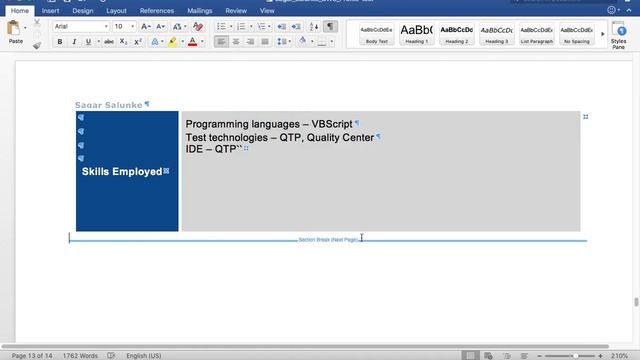Apply superscript formatting
This screenshot has width=640, height=360.
[x=138, y=42]
